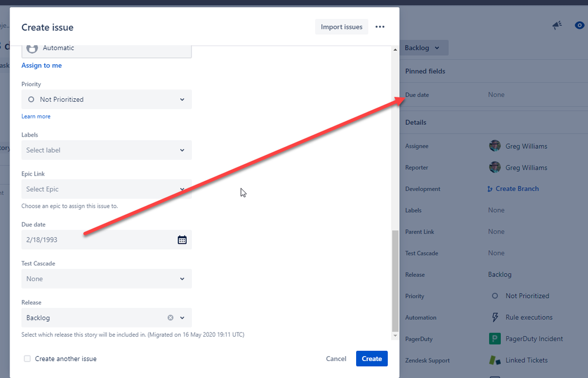Click the dialog scrollbar down arrow
588x378 pixels.
pos(395,335)
